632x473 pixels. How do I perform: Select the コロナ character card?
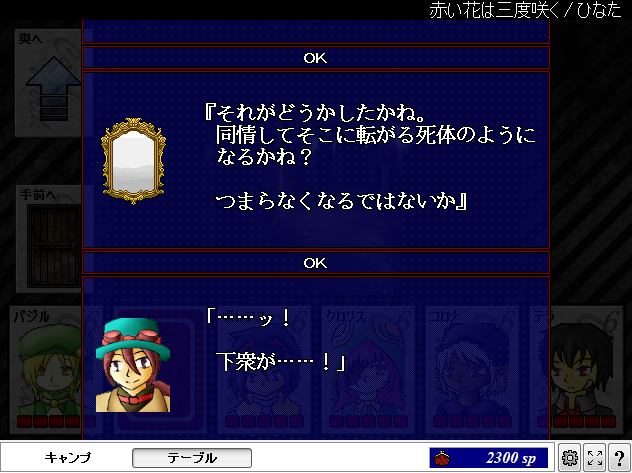point(472,369)
